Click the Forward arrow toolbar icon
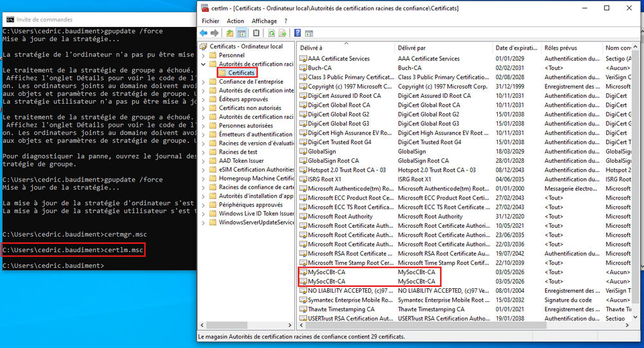 pyautogui.click(x=214, y=33)
